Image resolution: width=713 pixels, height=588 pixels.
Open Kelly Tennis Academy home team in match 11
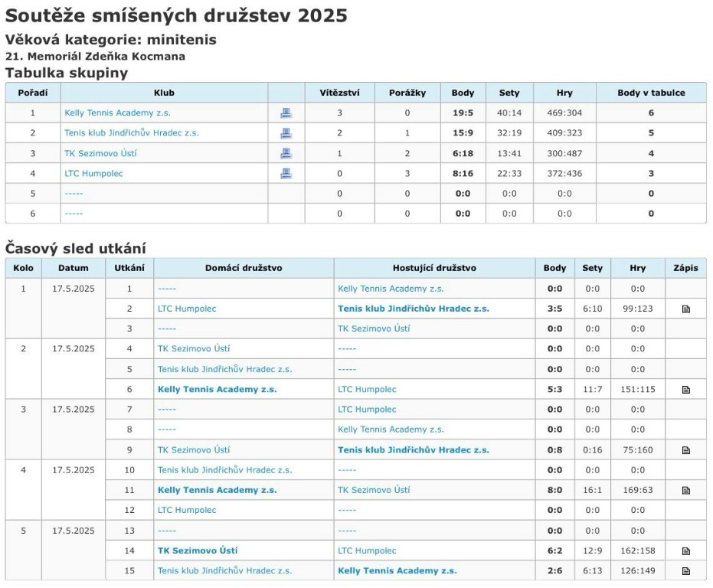[x=217, y=490]
